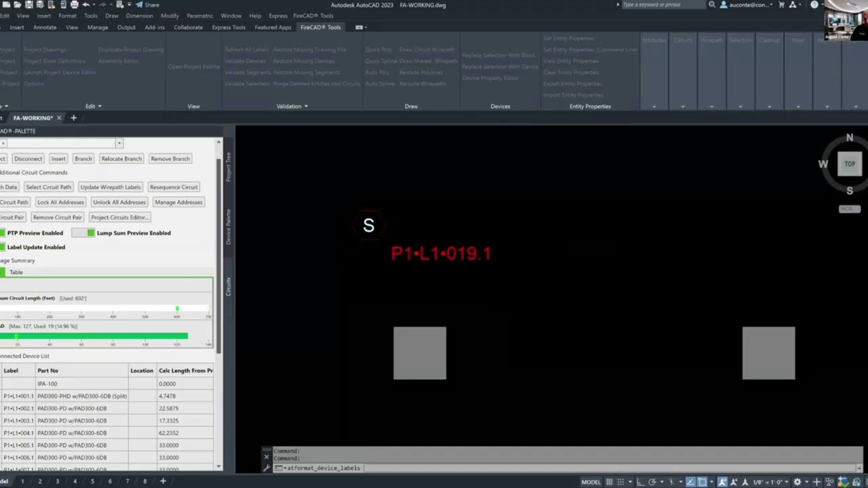Open the Project Tree palette side tab
The image size is (868, 488).
229,167
